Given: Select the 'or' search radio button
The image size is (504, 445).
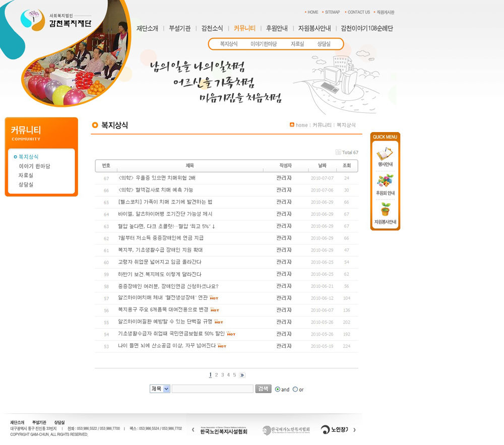Looking at the screenshot, I should click(295, 389).
